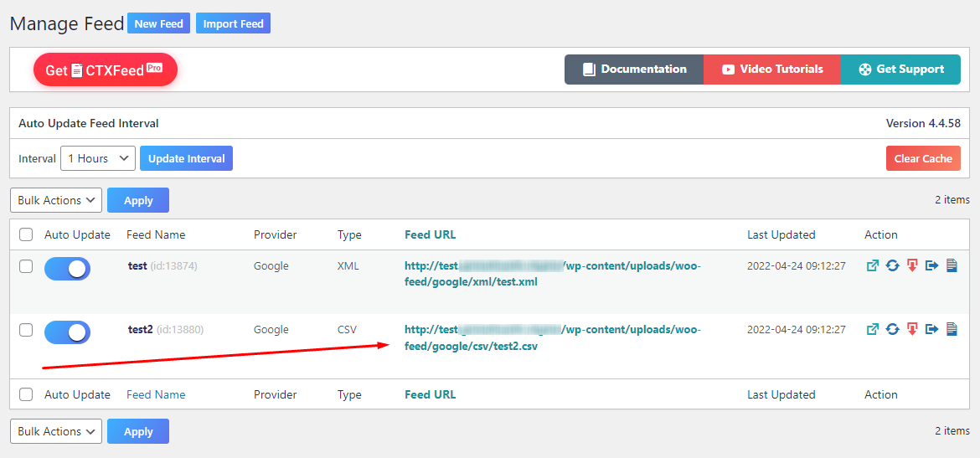Viewport: 980px width, 458px height.
Task: Toggle auto update for test feed
Action: pyautogui.click(x=68, y=269)
